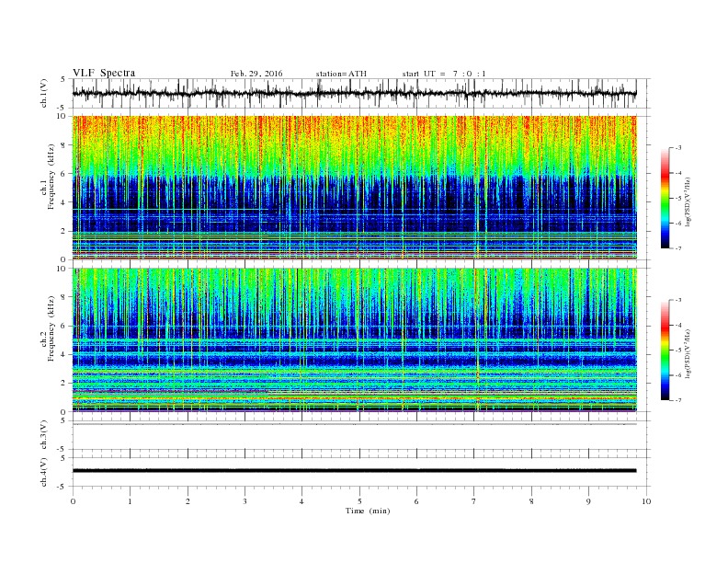
Task: Click the date text "Feb. 29, 2016"
Action: (256, 74)
